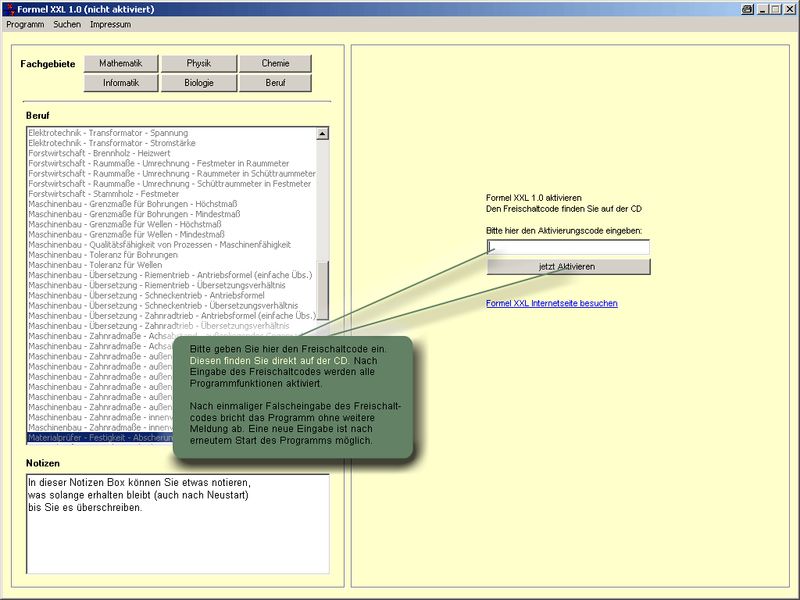This screenshot has height=600, width=800.
Task: Select the Mathematik subject button
Action: click(120, 63)
